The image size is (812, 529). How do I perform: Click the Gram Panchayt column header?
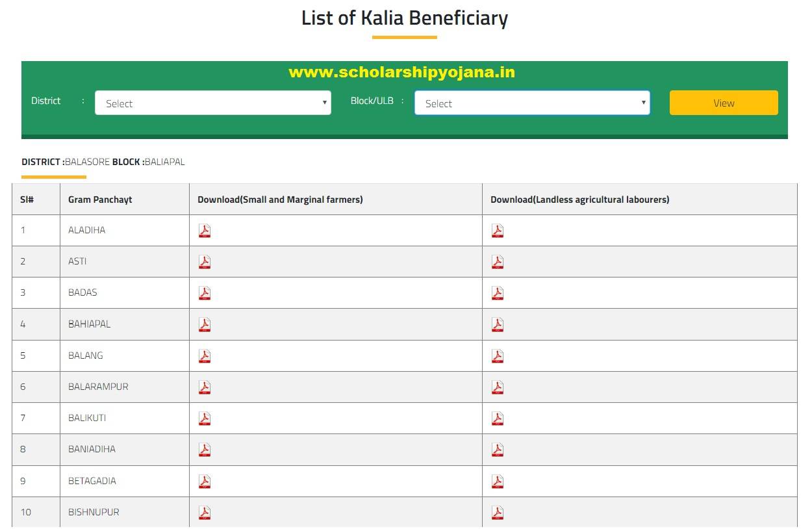point(100,200)
